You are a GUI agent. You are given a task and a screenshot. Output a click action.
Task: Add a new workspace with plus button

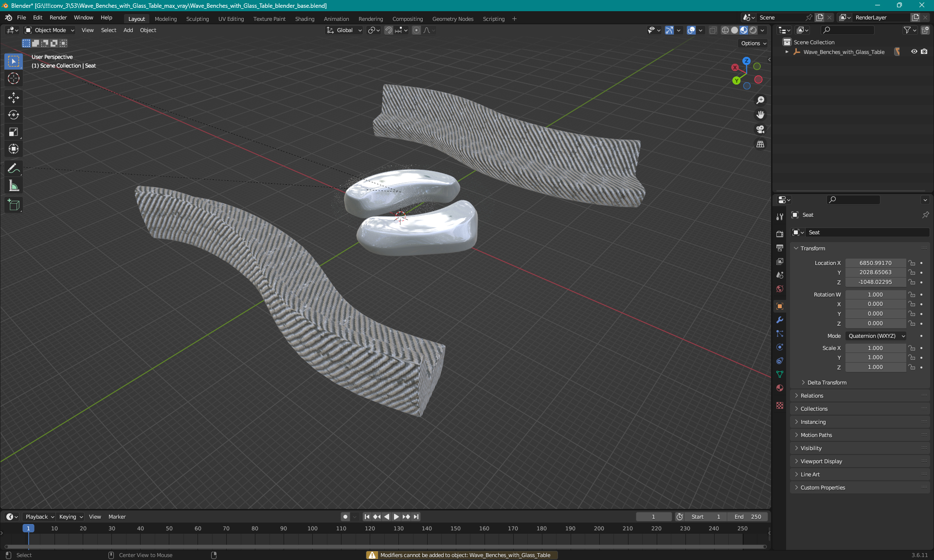click(514, 19)
